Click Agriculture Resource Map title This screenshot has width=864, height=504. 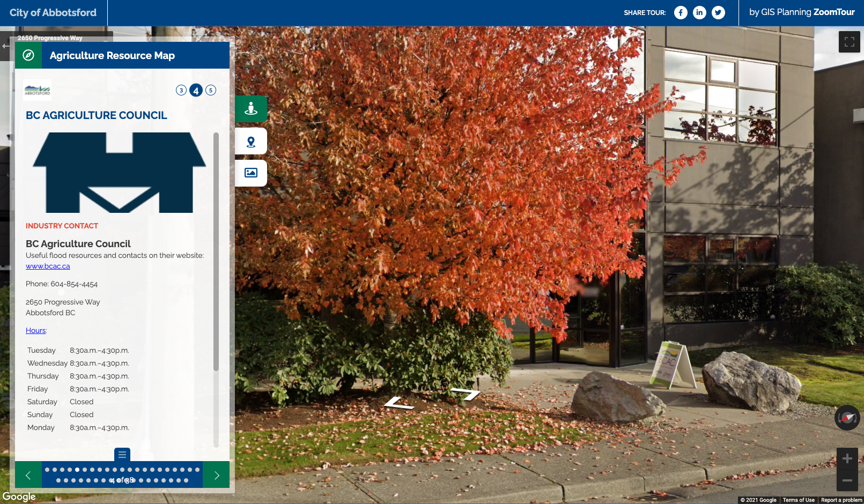point(112,55)
